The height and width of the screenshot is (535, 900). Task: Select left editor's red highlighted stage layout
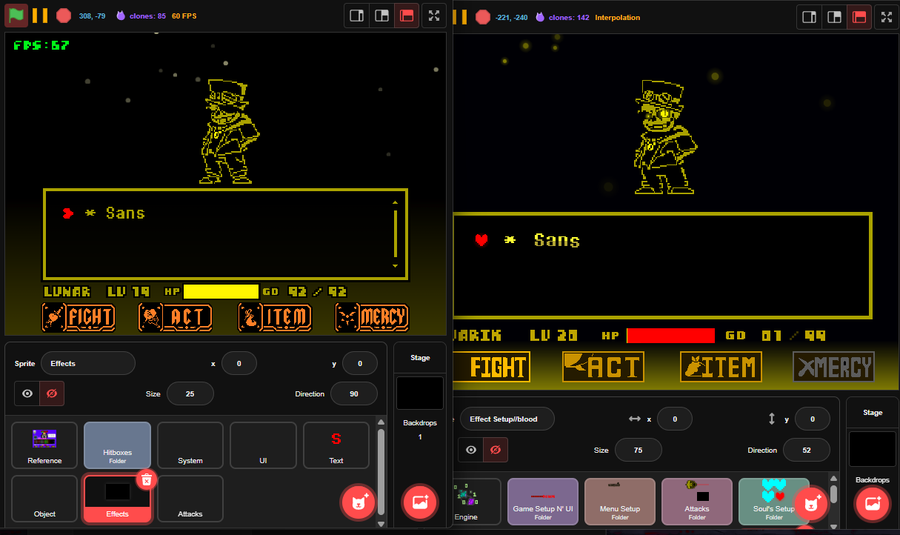coord(406,15)
